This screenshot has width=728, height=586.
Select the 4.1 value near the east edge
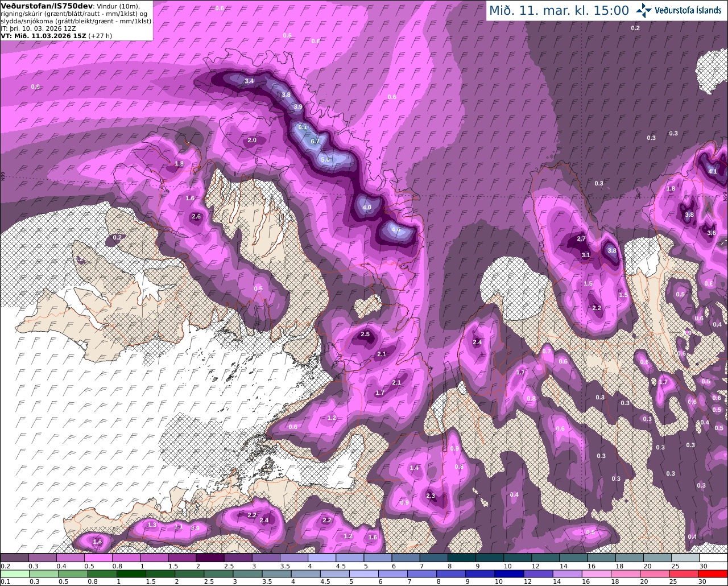coord(713,171)
